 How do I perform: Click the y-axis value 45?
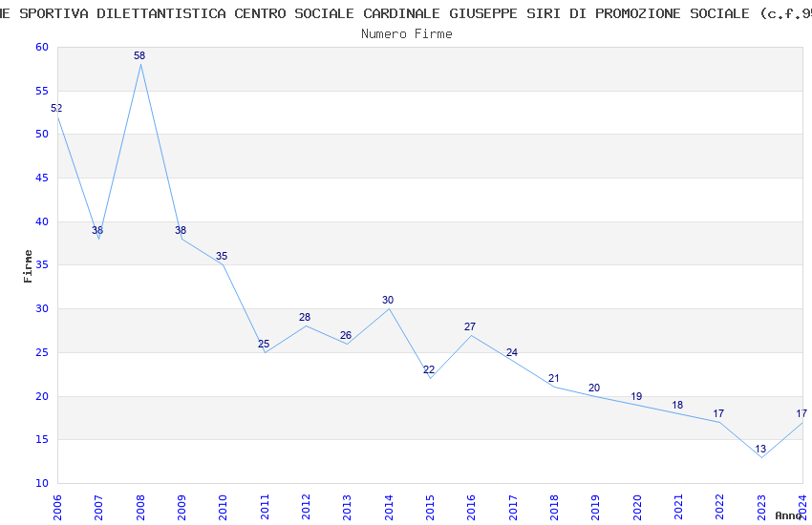tap(42, 178)
